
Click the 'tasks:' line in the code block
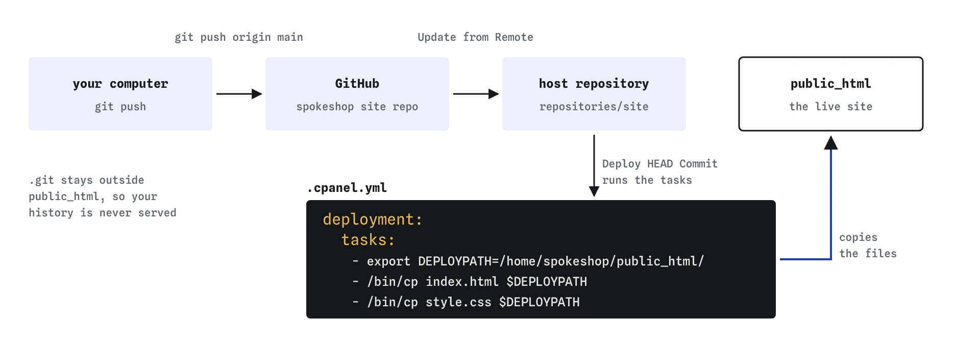(x=368, y=240)
